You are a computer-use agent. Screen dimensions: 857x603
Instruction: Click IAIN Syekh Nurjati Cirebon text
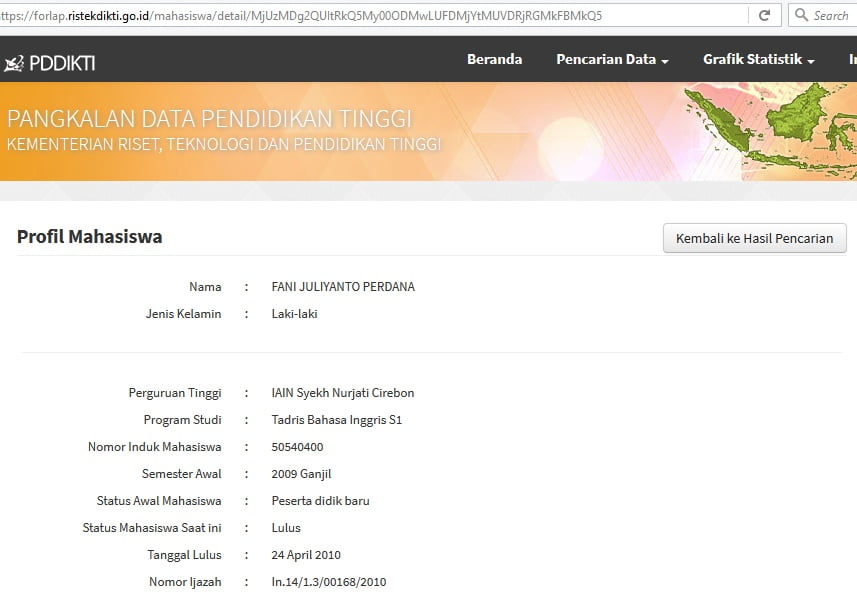point(343,393)
